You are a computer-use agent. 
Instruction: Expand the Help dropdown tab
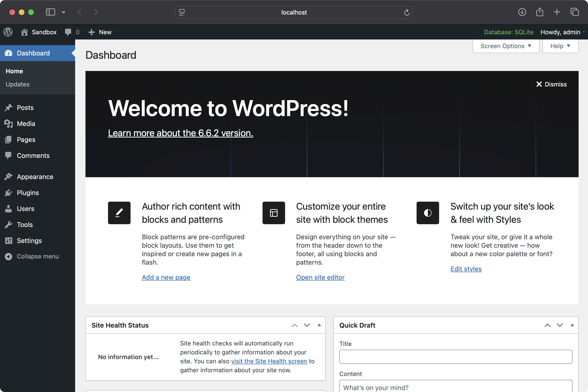(560, 46)
